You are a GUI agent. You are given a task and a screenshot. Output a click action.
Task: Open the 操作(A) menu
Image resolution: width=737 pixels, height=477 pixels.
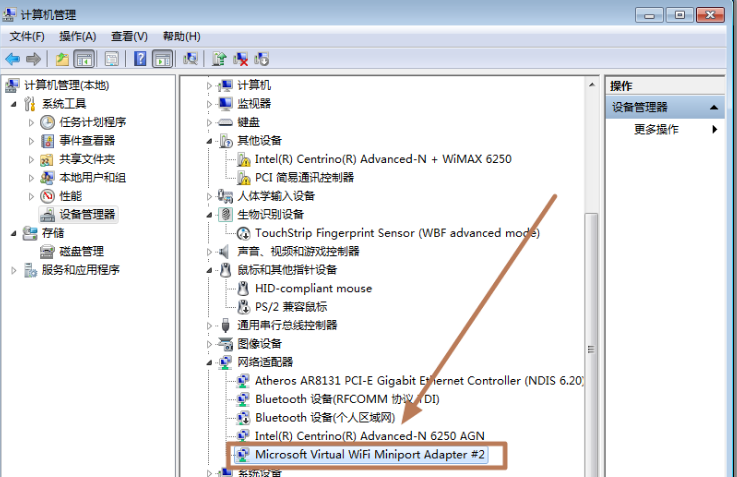(78, 36)
